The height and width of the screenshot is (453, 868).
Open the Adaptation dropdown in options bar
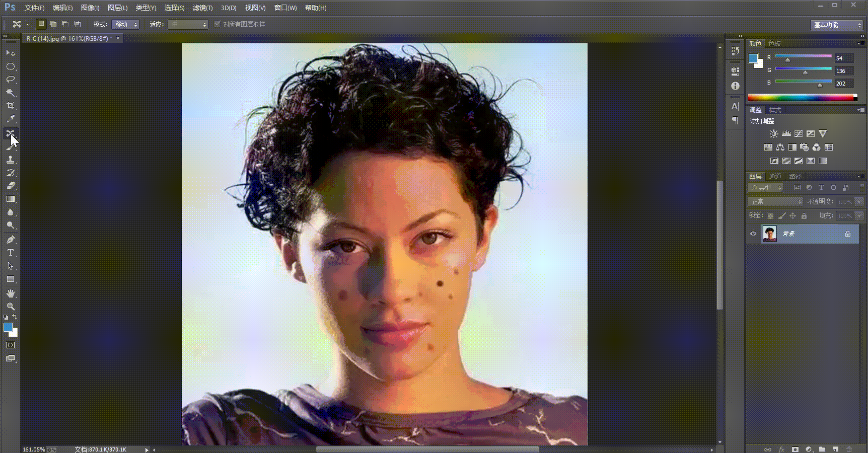tap(188, 24)
